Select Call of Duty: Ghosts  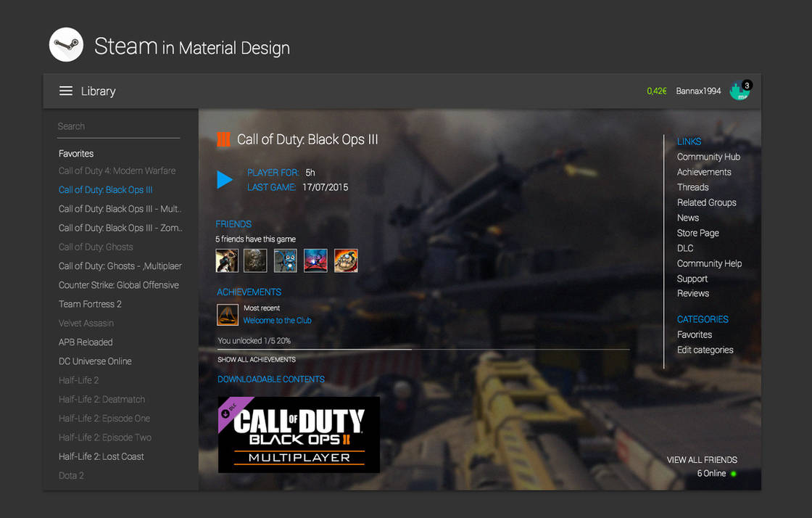click(x=96, y=247)
